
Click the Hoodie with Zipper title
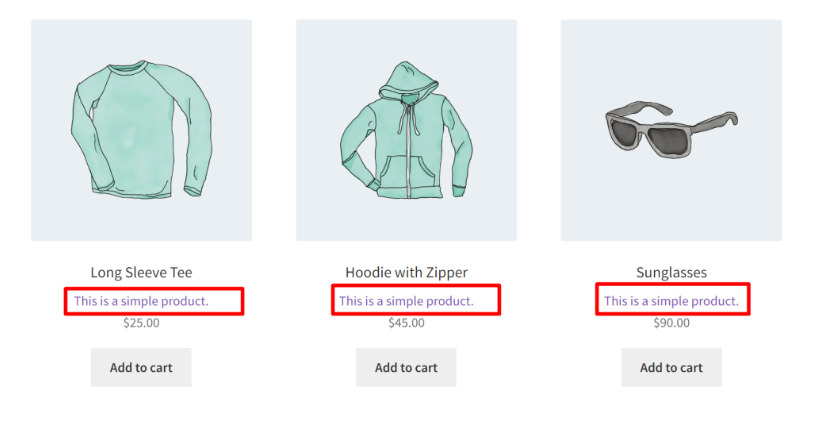click(406, 272)
